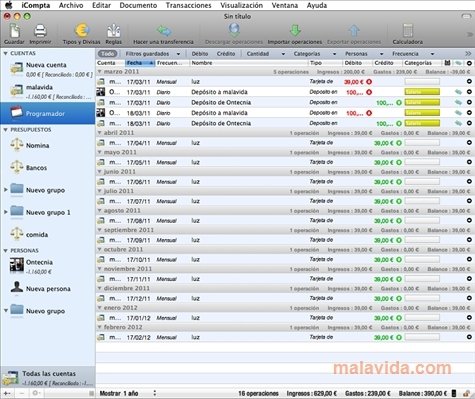475x399 pixels.
Task: Select the malavida account in sidebar
Action: point(48,91)
